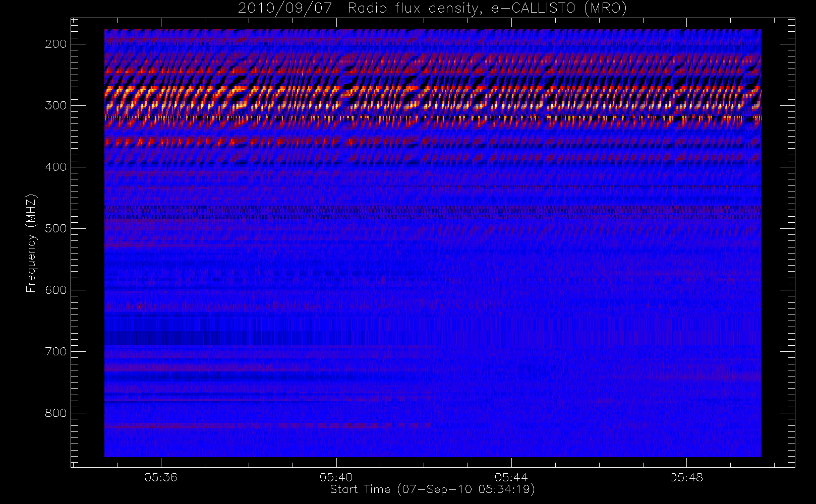Click the plot title "2010/09/07 Radio flux density, e-CALLISTO (MRO)"
816x504 pixels.
pos(433,8)
